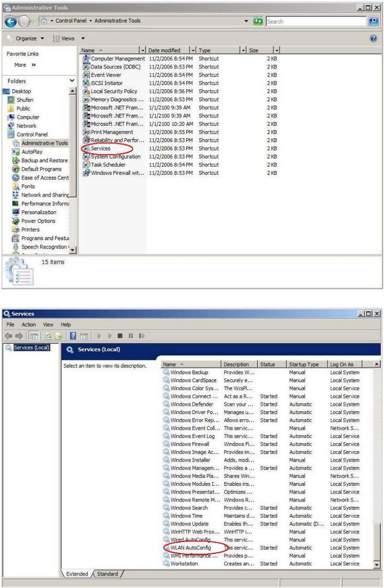Select the Event Viewer shortcut
Viewport: 384px width, 588px height.
pyautogui.click(x=102, y=75)
